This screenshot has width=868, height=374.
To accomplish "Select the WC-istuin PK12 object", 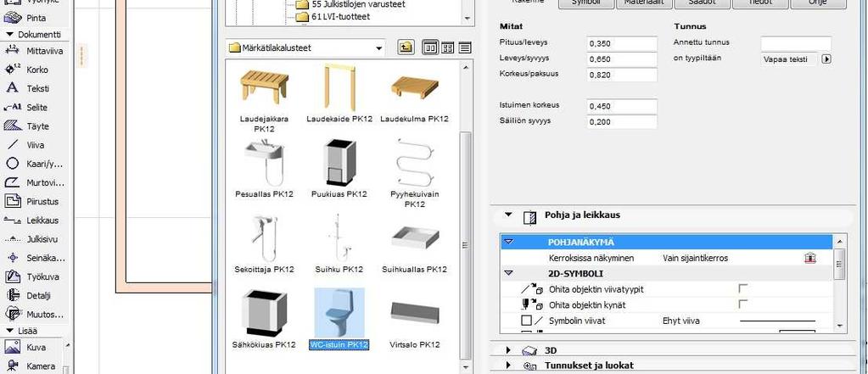I will (339, 319).
